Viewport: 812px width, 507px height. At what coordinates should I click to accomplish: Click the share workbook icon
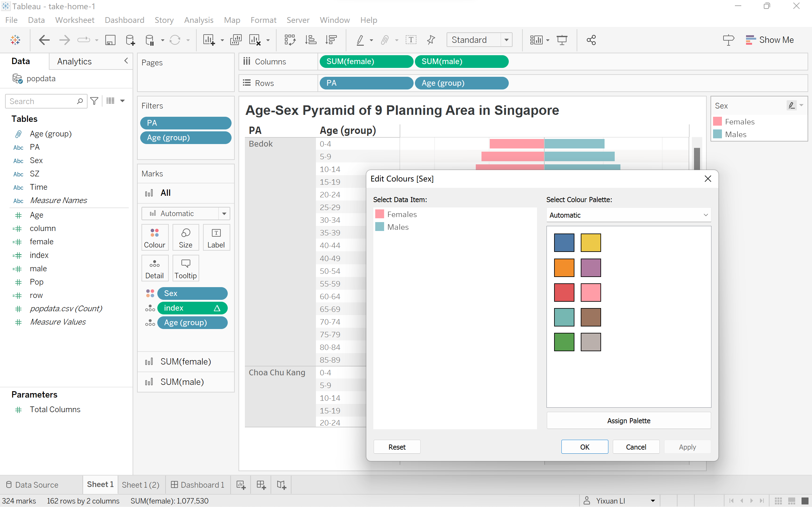[x=591, y=40]
